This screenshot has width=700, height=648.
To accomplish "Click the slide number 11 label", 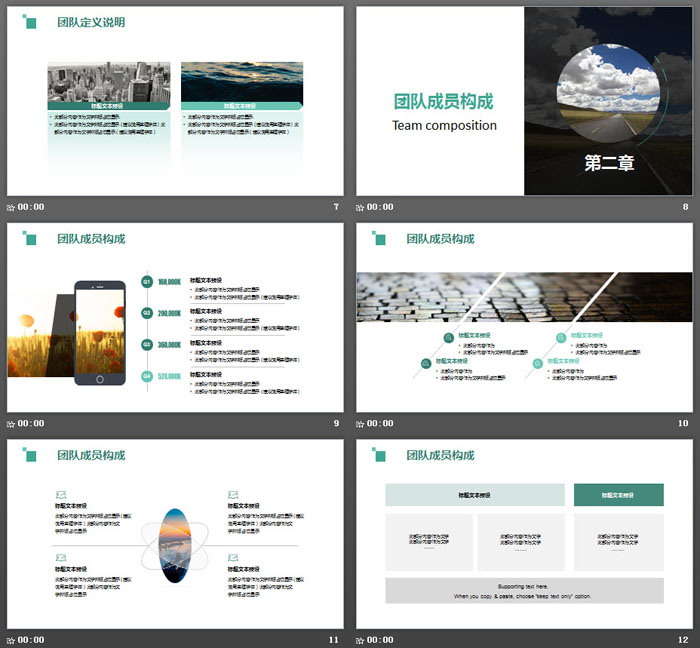I will click(334, 640).
